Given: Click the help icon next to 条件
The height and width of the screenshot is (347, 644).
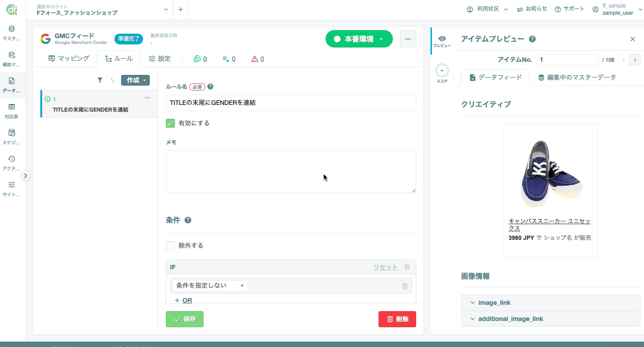Looking at the screenshot, I should pos(188,220).
